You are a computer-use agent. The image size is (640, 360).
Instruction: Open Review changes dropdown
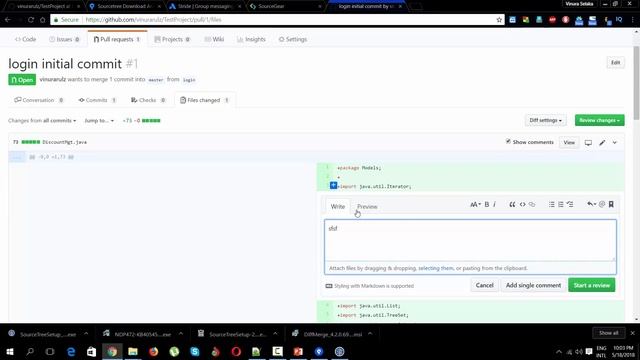click(x=600, y=120)
